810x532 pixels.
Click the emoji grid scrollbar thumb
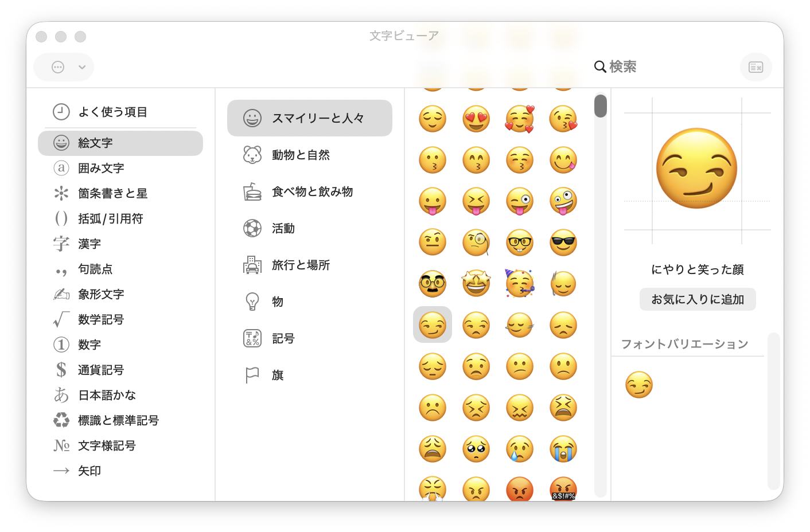pos(601,106)
